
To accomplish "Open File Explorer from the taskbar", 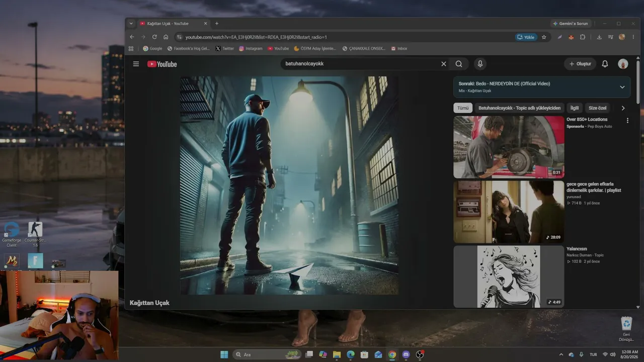I will 337,354.
